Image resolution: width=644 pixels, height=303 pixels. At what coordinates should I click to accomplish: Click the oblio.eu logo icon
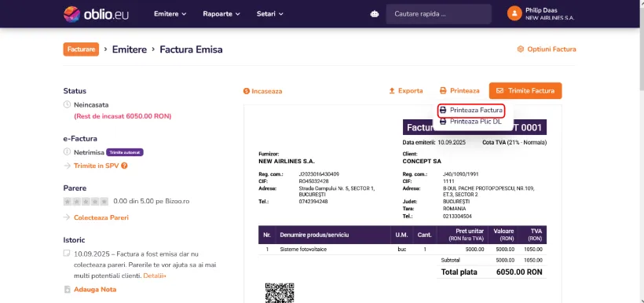coord(72,14)
